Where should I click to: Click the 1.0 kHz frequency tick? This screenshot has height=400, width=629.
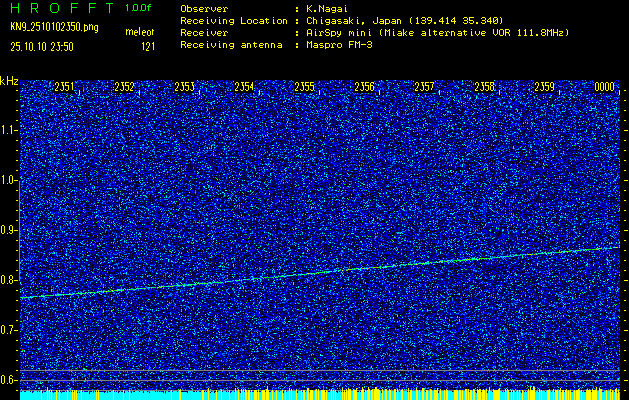[9, 180]
